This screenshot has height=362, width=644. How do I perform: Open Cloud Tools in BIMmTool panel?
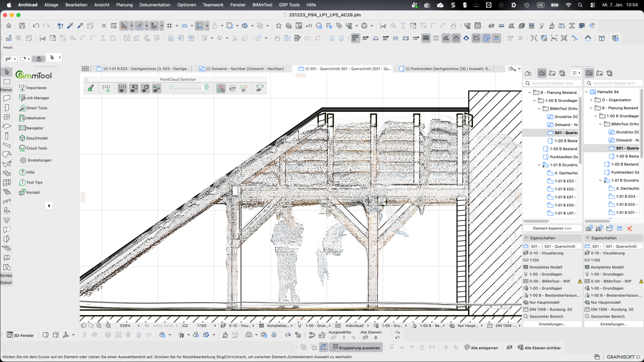pos(37,148)
